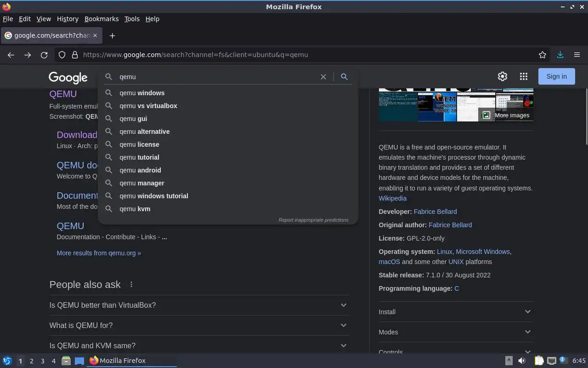This screenshot has height=368, width=588.
Task: Show desktop via blue taskbar icon
Action: [x=79, y=361]
